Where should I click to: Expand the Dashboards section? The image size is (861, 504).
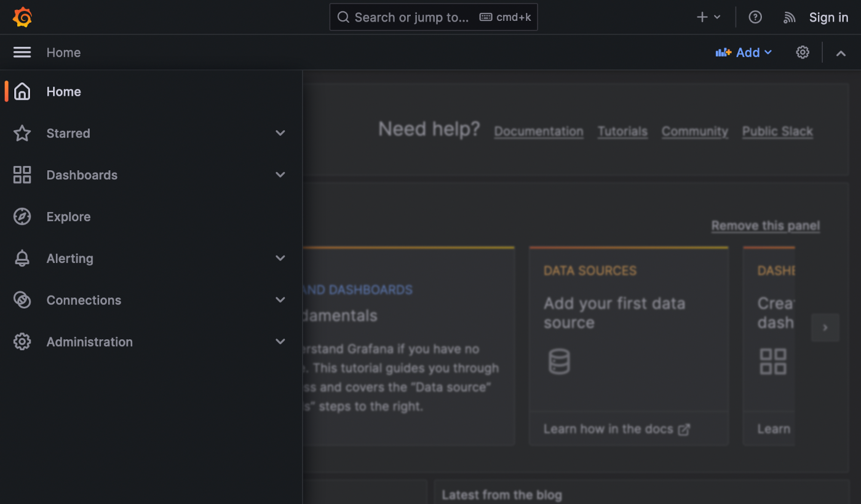(x=280, y=175)
